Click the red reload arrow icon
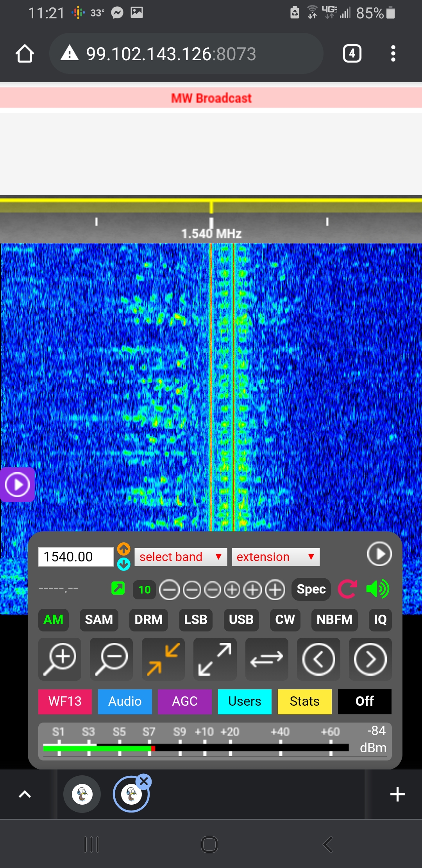The height and width of the screenshot is (868, 422). (x=347, y=589)
